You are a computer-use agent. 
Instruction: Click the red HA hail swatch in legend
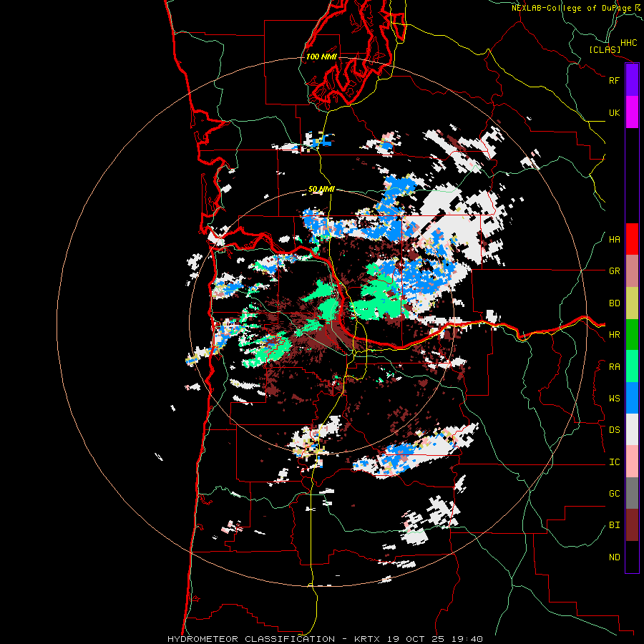(632, 239)
